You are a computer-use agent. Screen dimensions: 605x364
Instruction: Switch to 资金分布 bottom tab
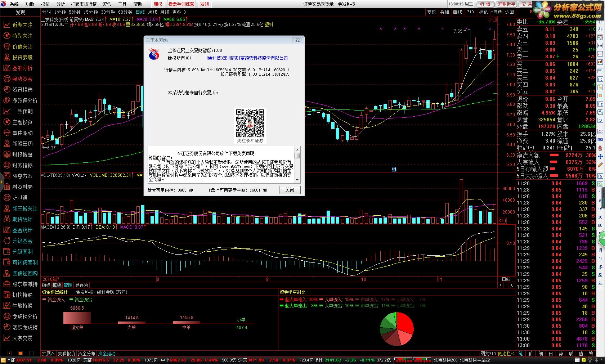(87, 354)
